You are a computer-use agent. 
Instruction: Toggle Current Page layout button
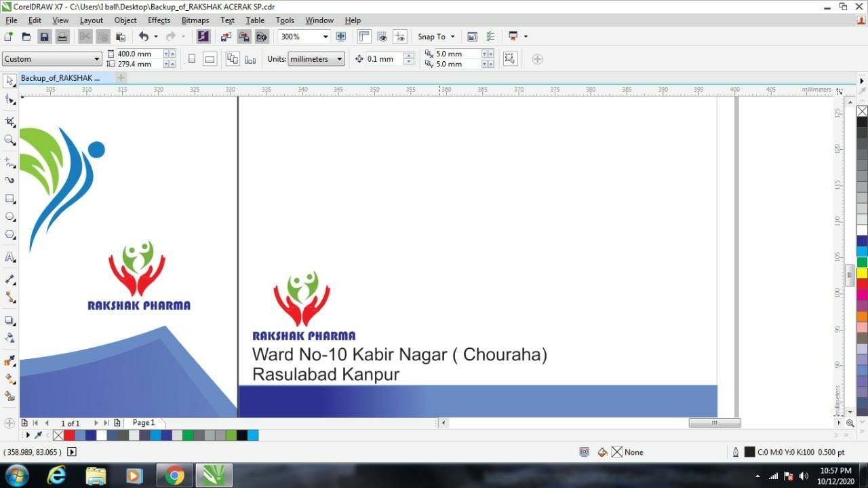[250, 59]
